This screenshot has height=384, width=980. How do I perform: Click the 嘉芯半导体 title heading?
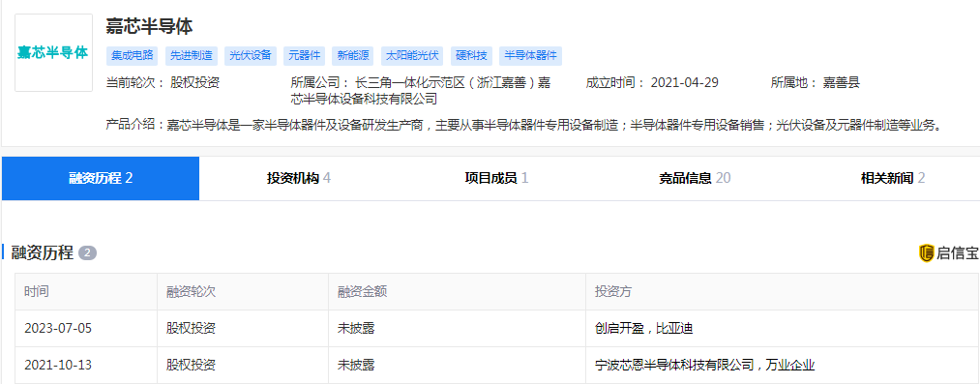tap(149, 27)
